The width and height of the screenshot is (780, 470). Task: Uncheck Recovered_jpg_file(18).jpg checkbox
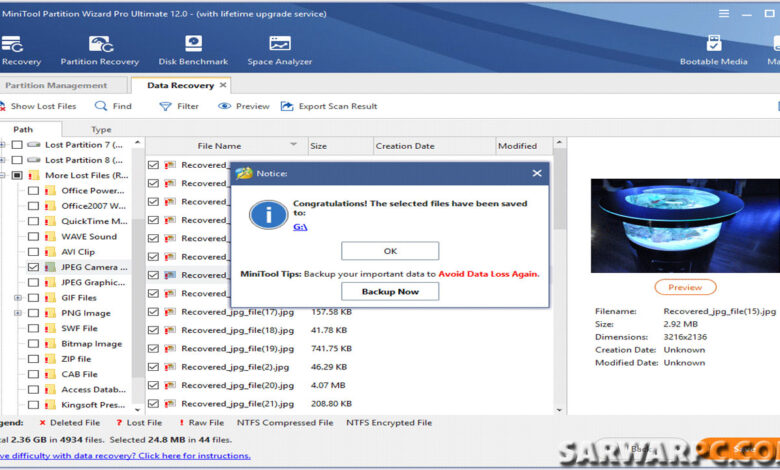pos(153,330)
